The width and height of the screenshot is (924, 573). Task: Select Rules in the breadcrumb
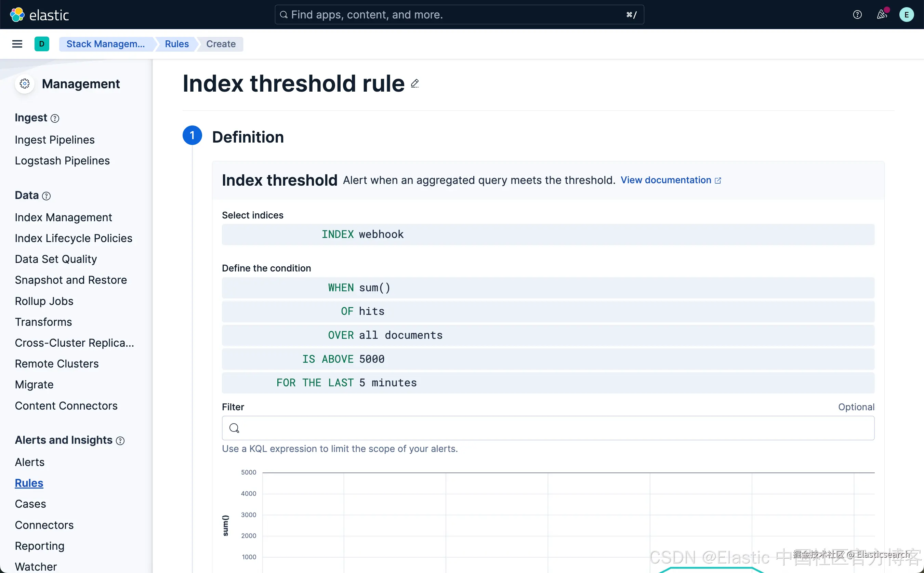[176, 44]
